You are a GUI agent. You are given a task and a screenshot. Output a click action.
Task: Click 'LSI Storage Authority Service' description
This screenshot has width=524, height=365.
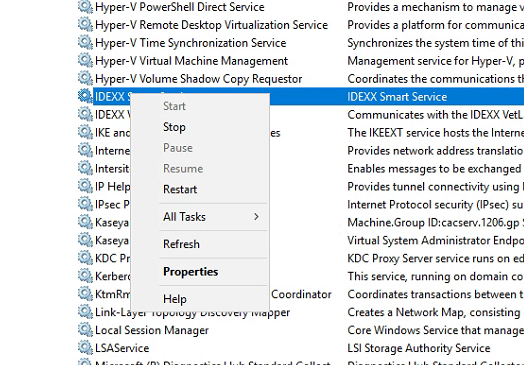point(419,348)
